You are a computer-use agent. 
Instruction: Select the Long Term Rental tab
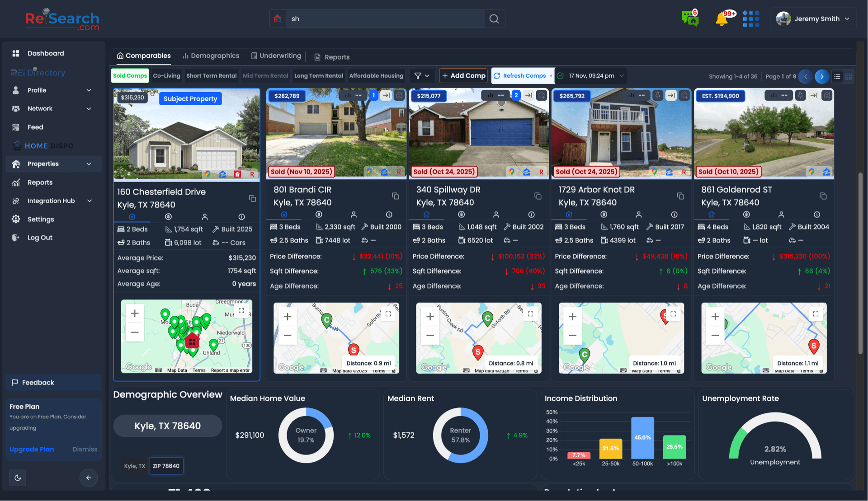coord(319,76)
